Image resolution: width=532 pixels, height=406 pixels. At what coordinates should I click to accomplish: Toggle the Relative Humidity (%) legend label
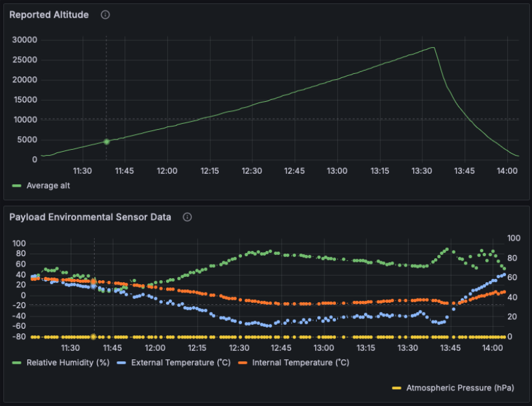click(67, 363)
